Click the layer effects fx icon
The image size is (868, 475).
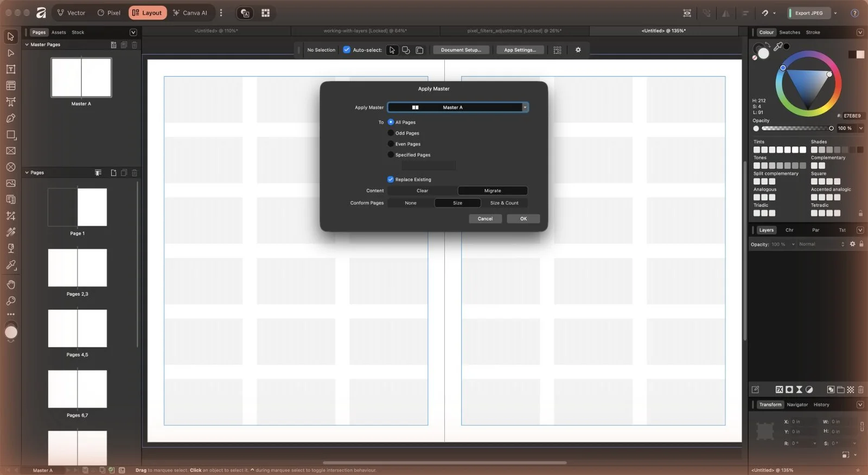[779, 389]
